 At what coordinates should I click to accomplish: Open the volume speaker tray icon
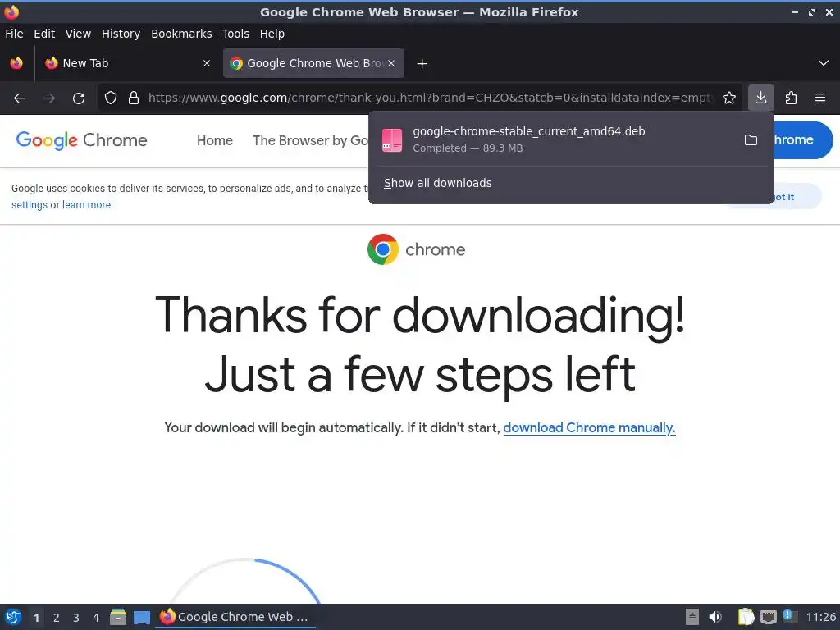click(715, 617)
